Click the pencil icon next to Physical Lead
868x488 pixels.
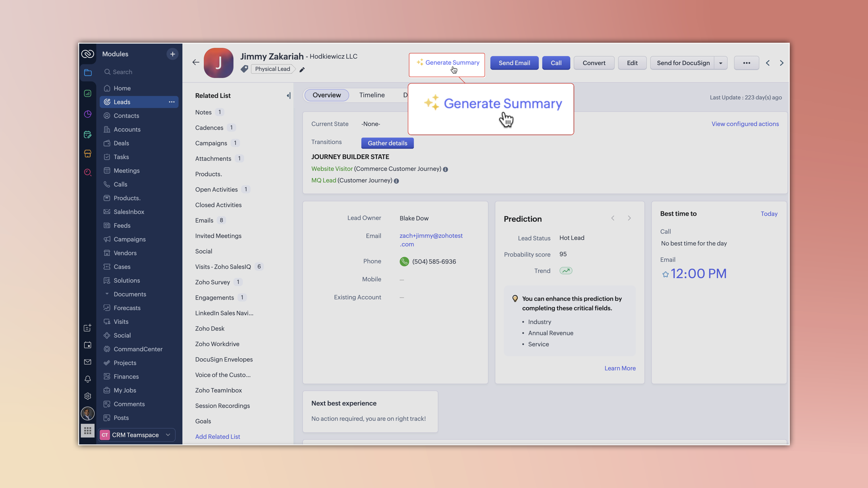point(302,70)
